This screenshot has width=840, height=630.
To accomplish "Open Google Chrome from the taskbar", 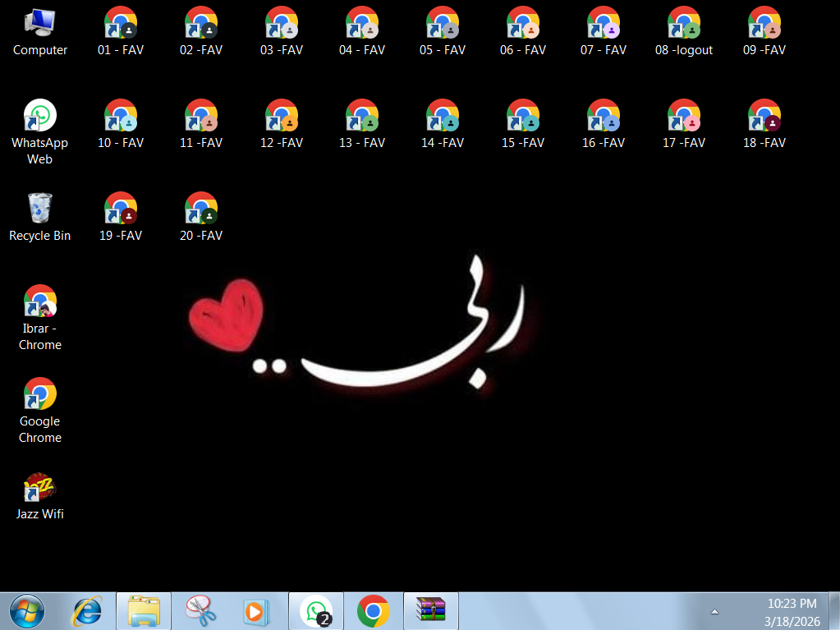I will pyautogui.click(x=373, y=611).
